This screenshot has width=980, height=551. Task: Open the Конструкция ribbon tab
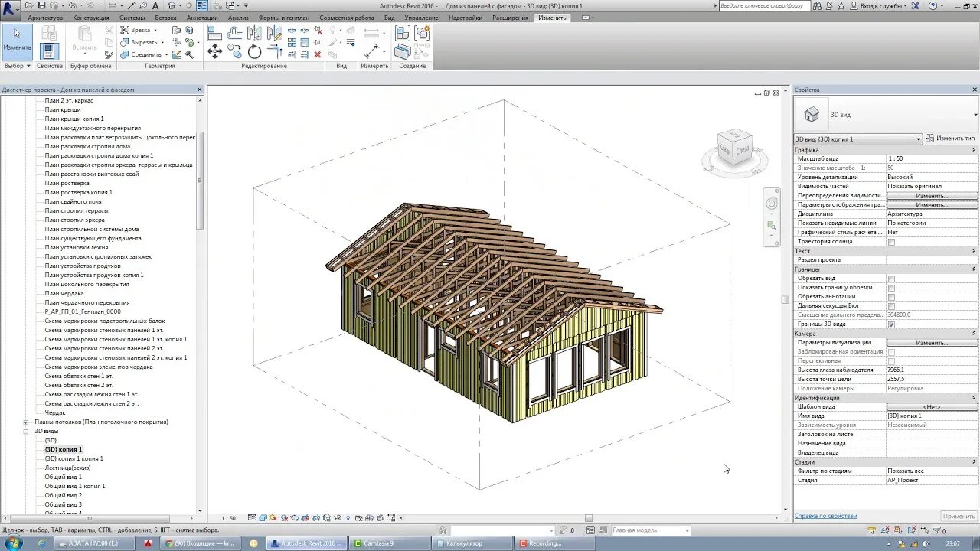[x=91, y=18]
